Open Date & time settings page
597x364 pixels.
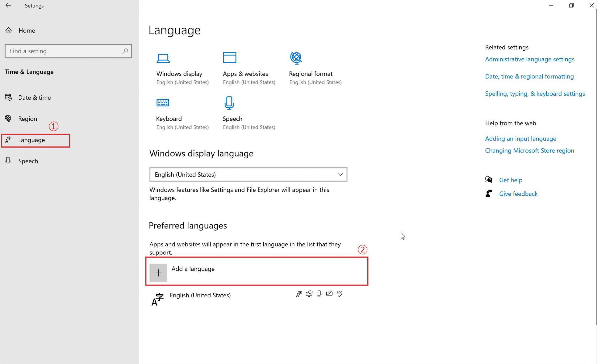35,98
